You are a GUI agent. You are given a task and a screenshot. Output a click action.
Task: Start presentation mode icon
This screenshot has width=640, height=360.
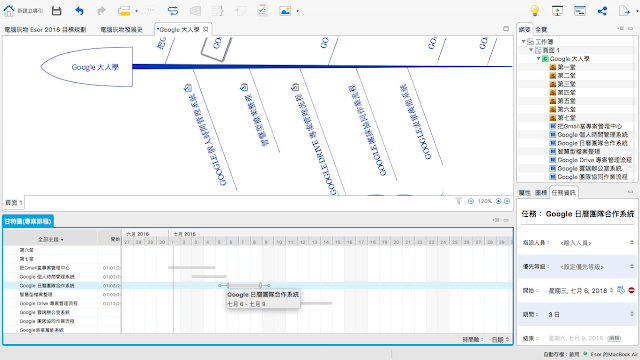click(557, 11)
